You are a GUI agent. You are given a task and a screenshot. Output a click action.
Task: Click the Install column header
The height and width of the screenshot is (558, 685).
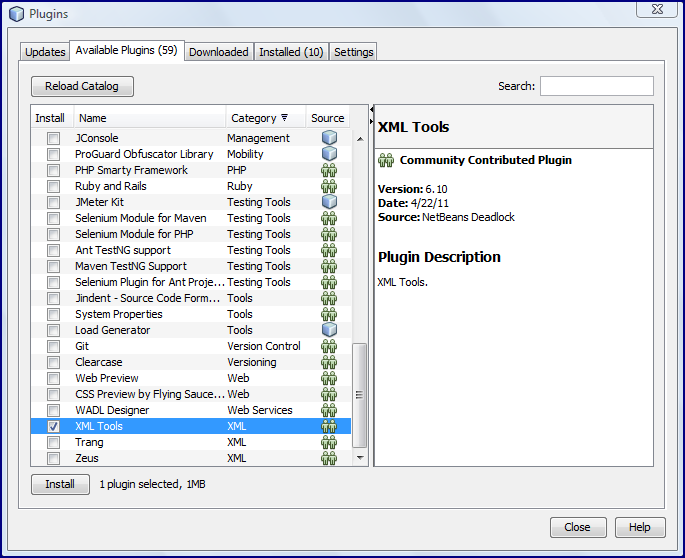(52, 118)
